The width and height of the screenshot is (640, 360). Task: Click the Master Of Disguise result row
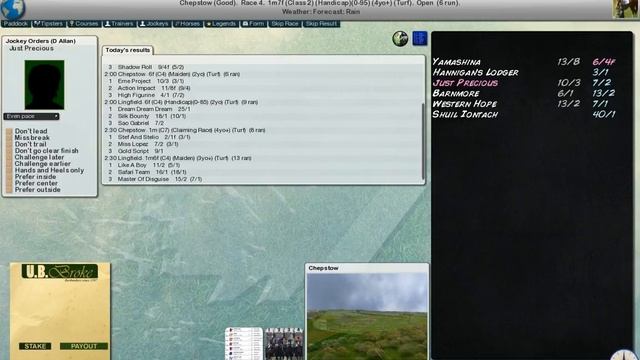click(x=263, y=179)
